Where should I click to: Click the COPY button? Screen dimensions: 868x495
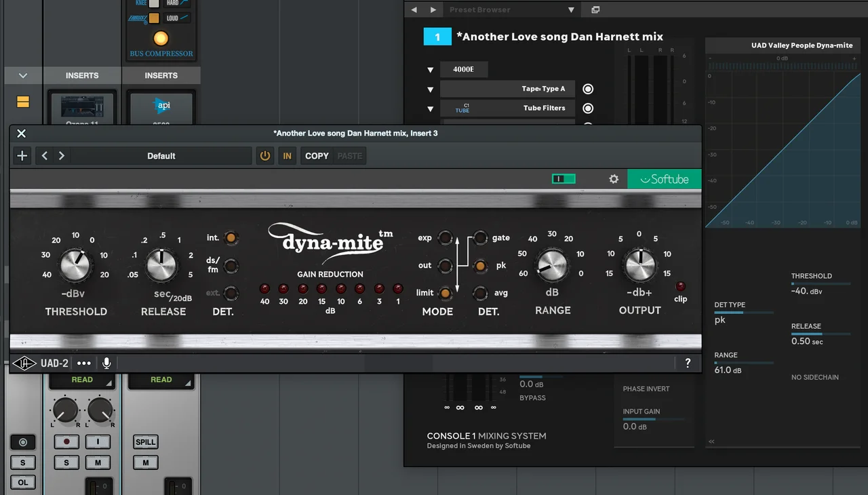(x=317, y=156)
